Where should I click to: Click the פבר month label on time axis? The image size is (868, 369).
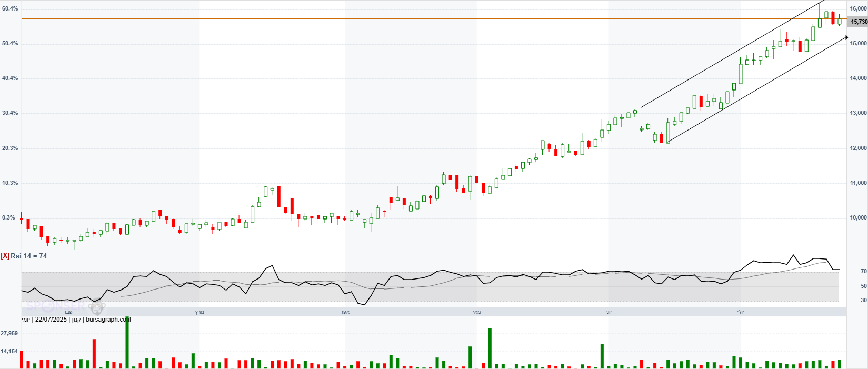click(x=67, y=312)
